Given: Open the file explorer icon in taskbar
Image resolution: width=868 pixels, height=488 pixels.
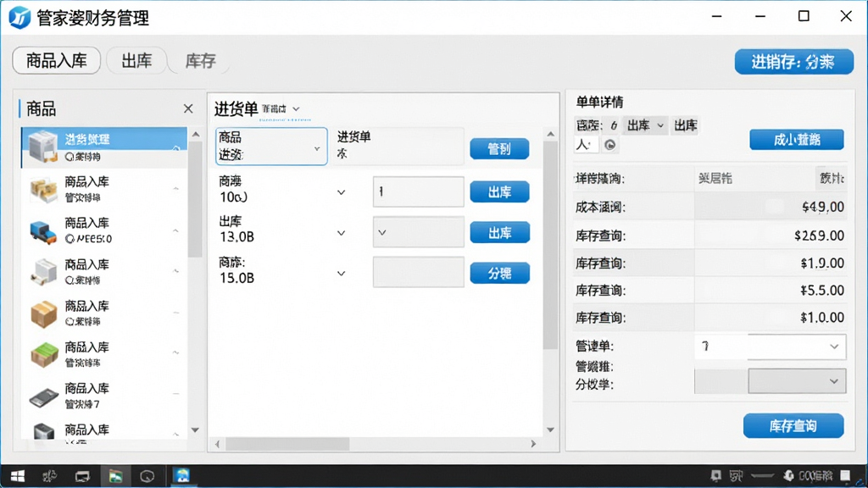Looking at the screenshot, I should (x=115, y=476).
